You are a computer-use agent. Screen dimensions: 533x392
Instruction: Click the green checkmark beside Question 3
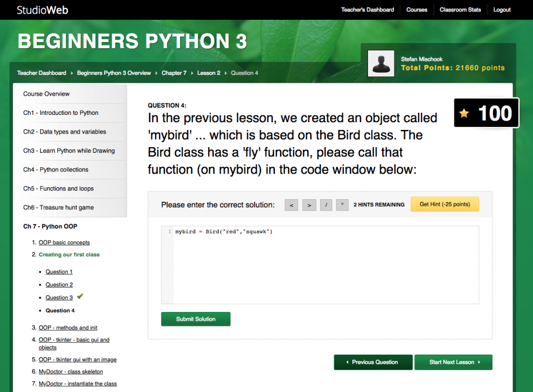tap(80, 296)
